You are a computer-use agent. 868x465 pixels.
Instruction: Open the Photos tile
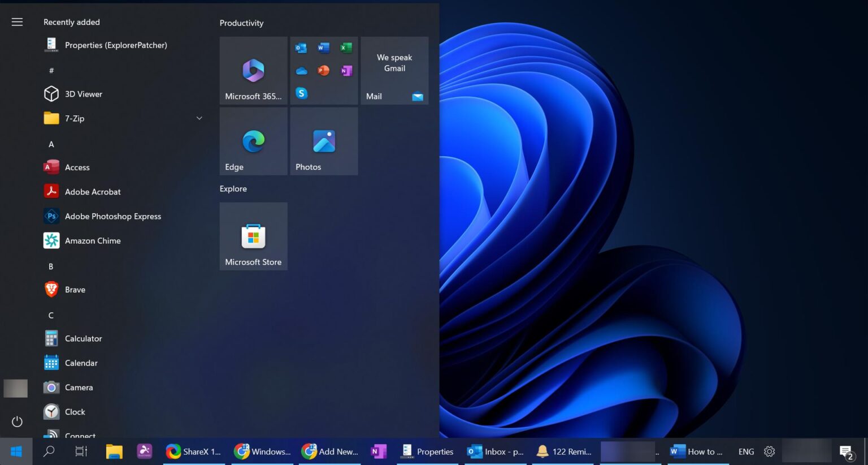[324, 141]
